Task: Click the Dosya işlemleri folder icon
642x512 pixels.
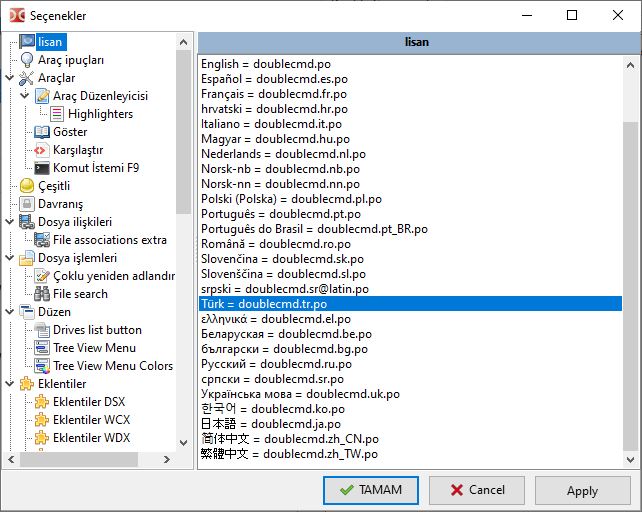Action: 27,258
